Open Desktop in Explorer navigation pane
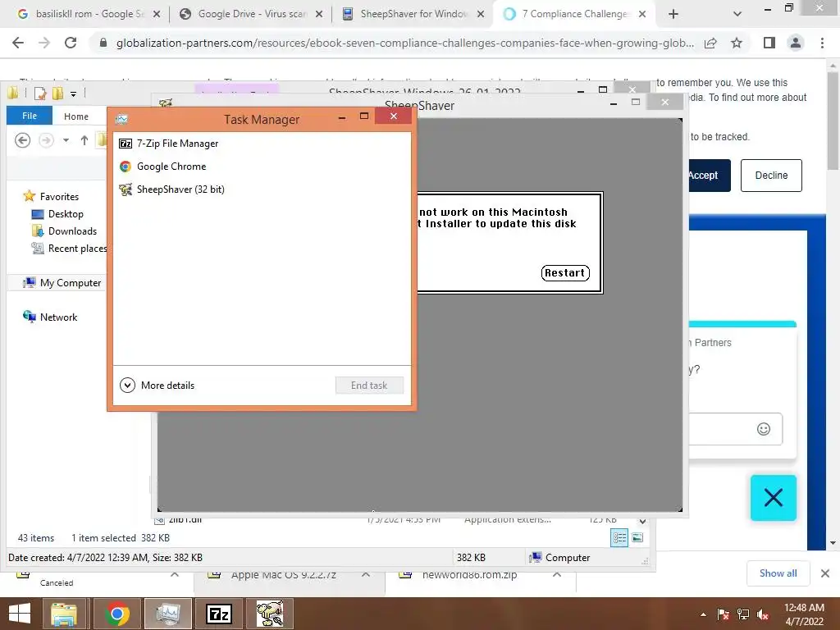Screen dimensions: 840x630 pyautogui.click(x=58, y=214)
